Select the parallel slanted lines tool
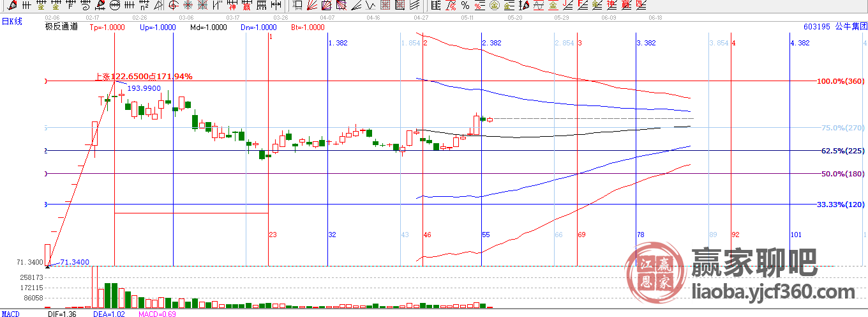868x317 pixels. 414,5
